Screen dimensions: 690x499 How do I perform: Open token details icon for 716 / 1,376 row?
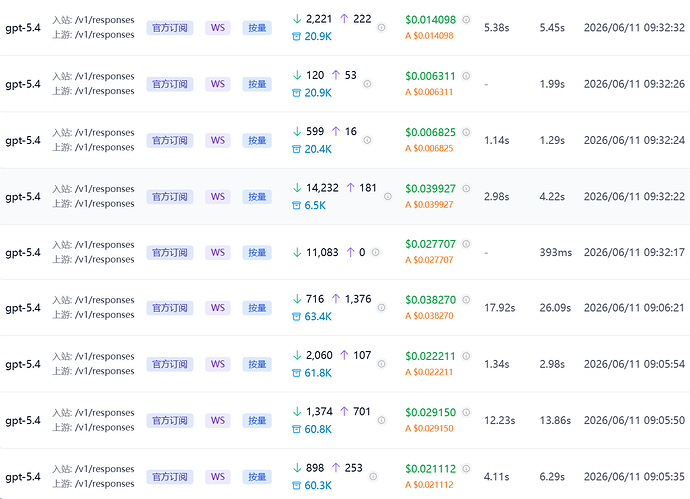coord(382,308)
